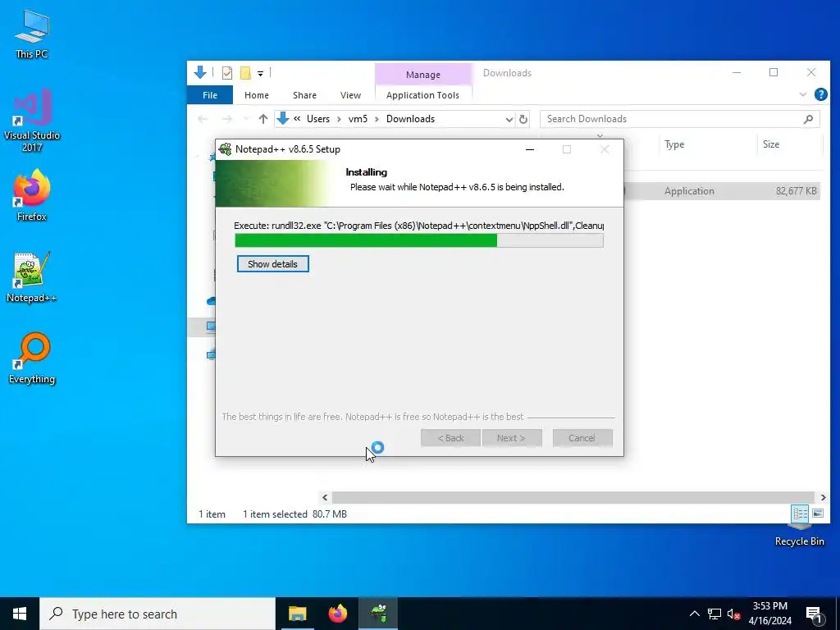Screen dimensions: 840x630
Task: Go up one folder level arrow
Action: (x=263, y=119)
